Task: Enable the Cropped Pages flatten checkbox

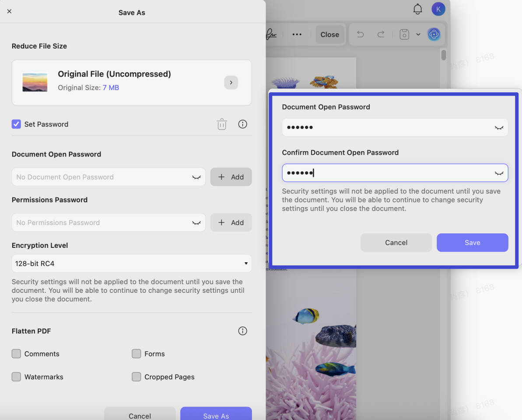Action: click(136, 376)
